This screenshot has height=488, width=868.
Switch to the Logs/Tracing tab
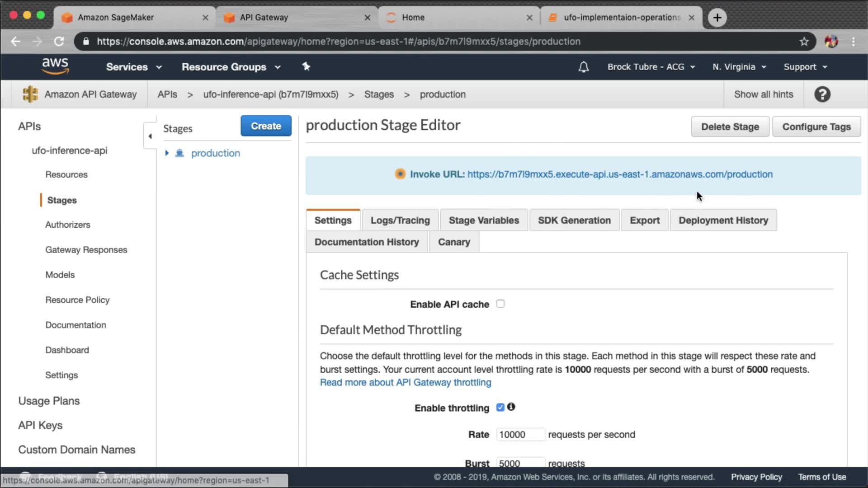(x=400, y=220)
